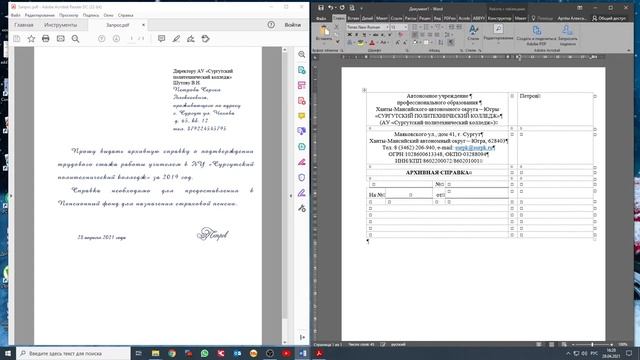
Task: Click the page number field in Acrobat toolbar
Action: point(131,39)
